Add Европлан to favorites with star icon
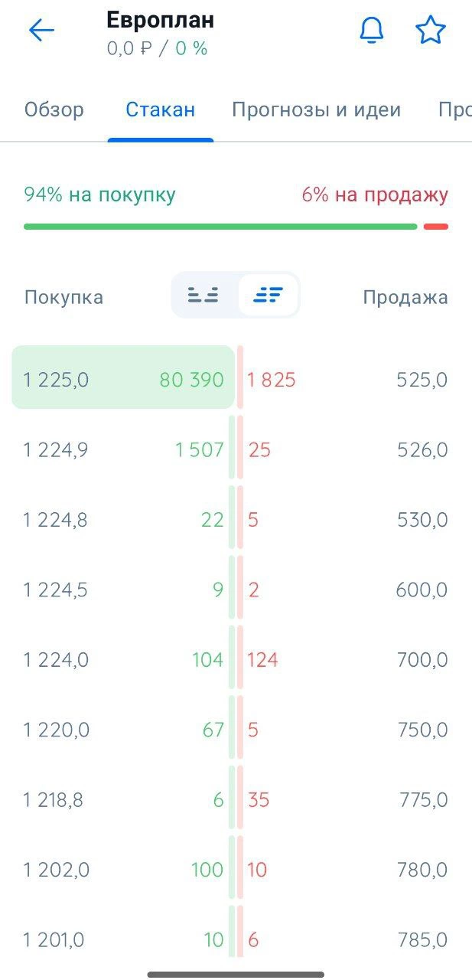This screenshot has height=980, width=472. click(431, 31)
